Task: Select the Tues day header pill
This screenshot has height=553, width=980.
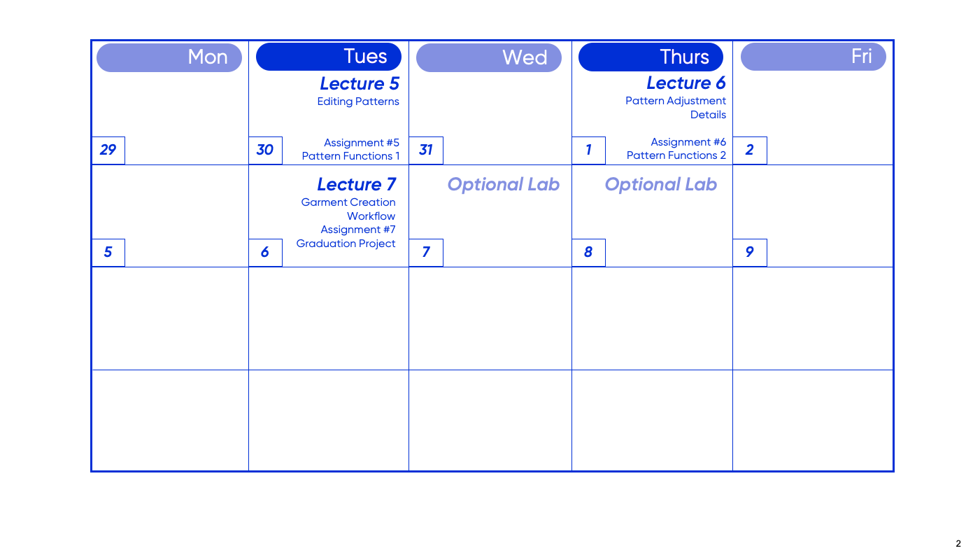Action: click(x=329, y=57)
